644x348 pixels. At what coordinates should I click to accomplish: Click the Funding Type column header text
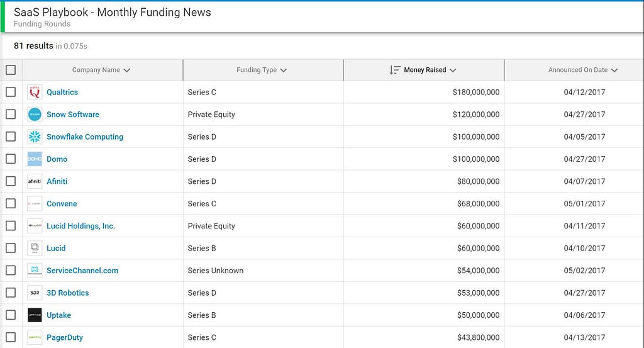point(257,70)
